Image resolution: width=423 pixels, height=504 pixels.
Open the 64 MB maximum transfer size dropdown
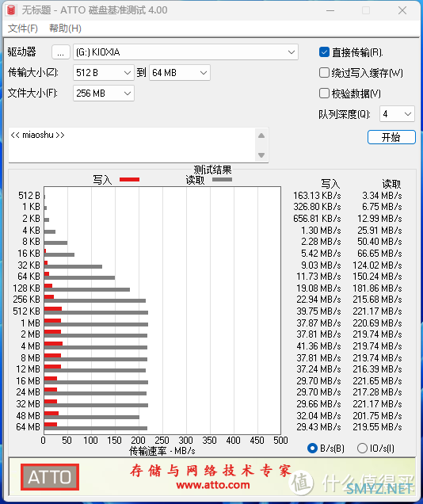(180, 73)
